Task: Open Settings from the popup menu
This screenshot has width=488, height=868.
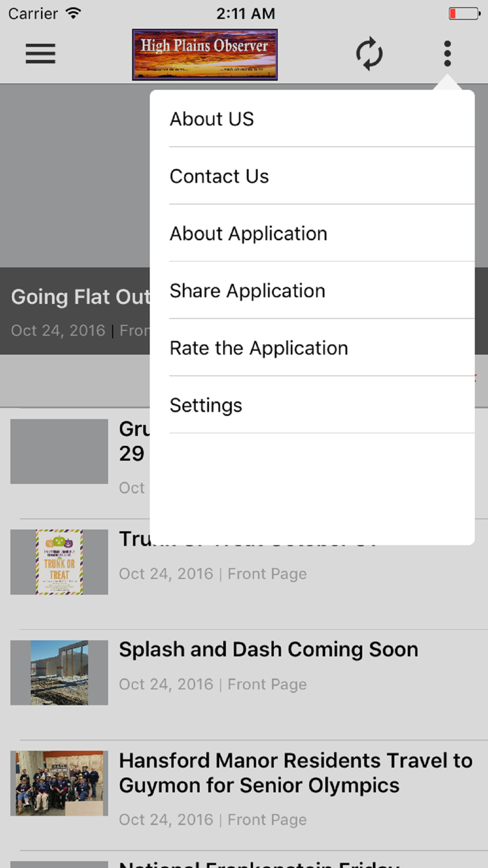Action: tap(206, 405)
